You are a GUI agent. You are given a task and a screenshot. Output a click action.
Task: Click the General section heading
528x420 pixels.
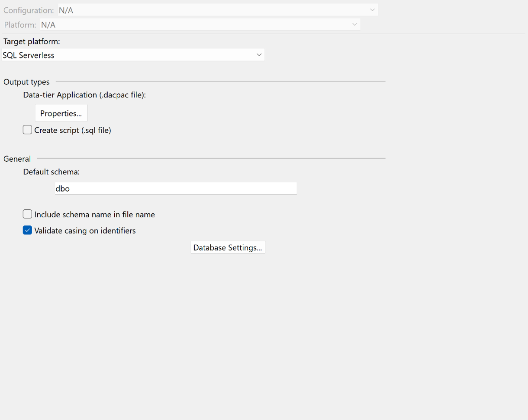[17, 159]
